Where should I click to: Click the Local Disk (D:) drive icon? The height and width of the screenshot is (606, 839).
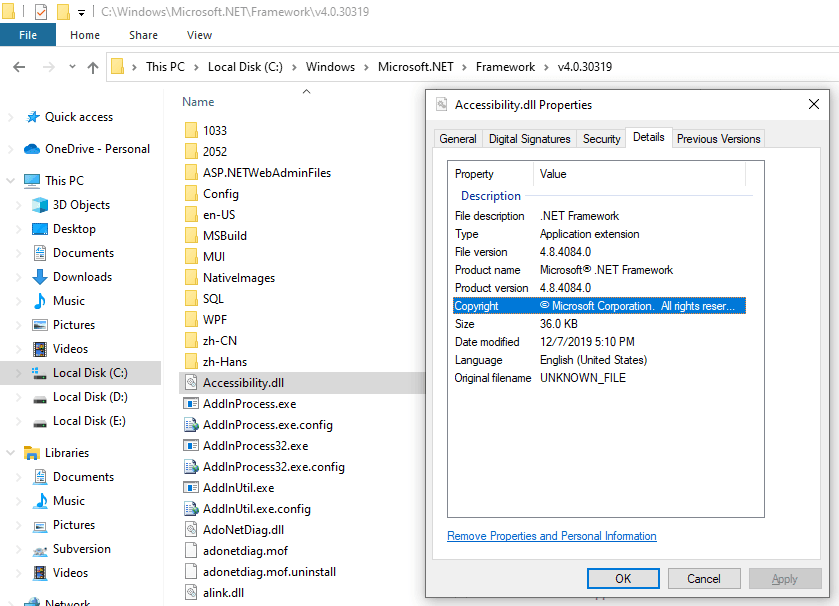point(40,399)
